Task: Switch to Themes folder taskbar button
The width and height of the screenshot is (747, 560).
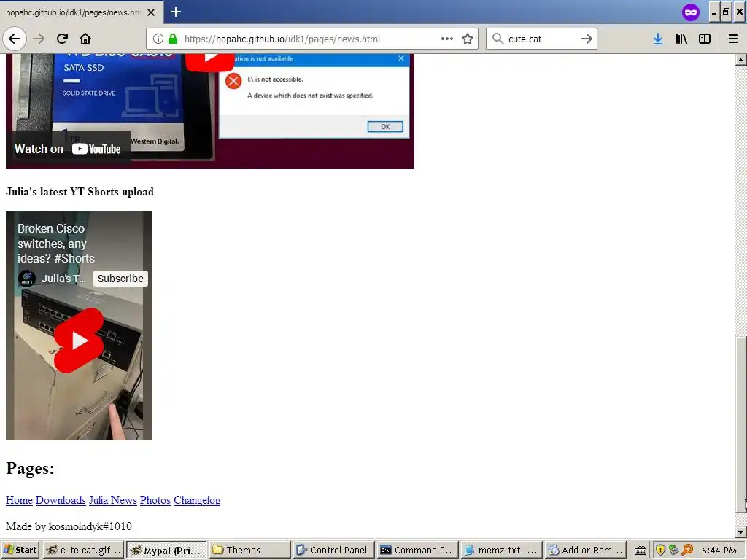Action: coord(249,550)
